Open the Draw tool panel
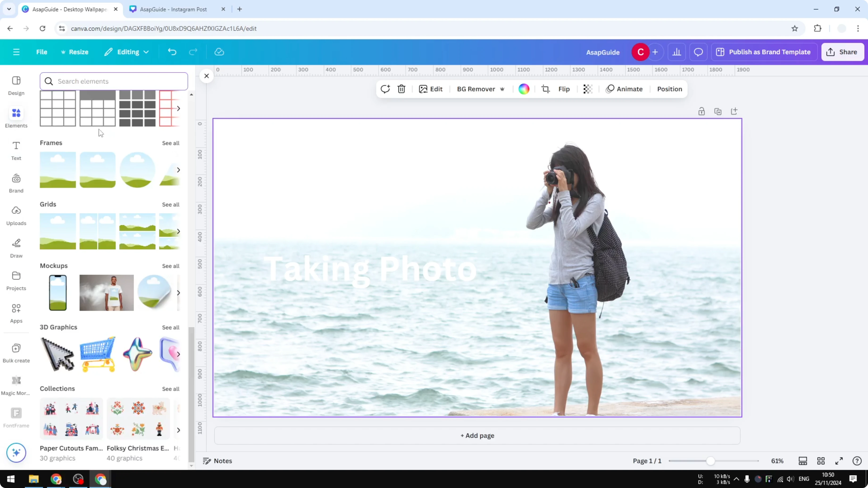Viewport: 868px width, 488px height. pyautogui.click(x=16, y=248)
